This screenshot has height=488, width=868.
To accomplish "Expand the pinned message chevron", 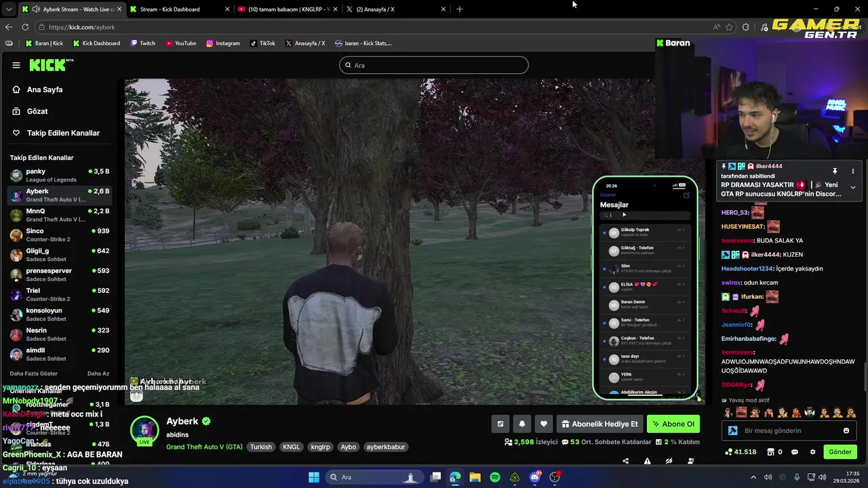I will pos(853,188).
